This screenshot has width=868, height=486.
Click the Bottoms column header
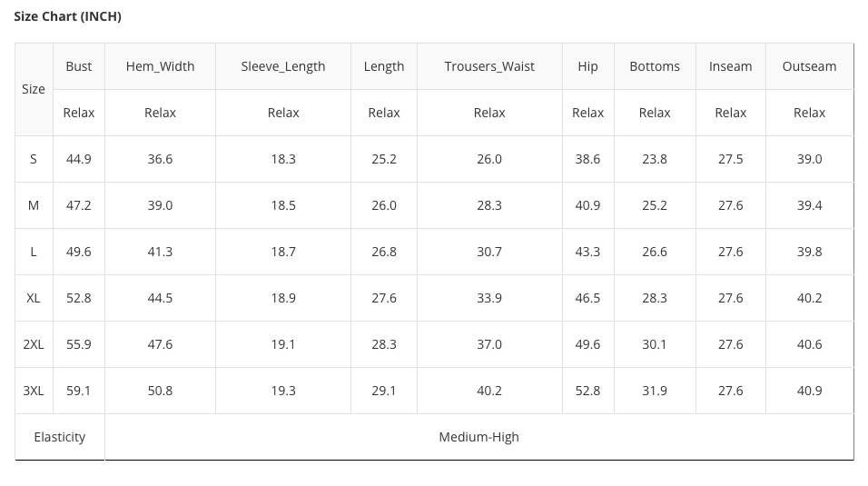655,66
